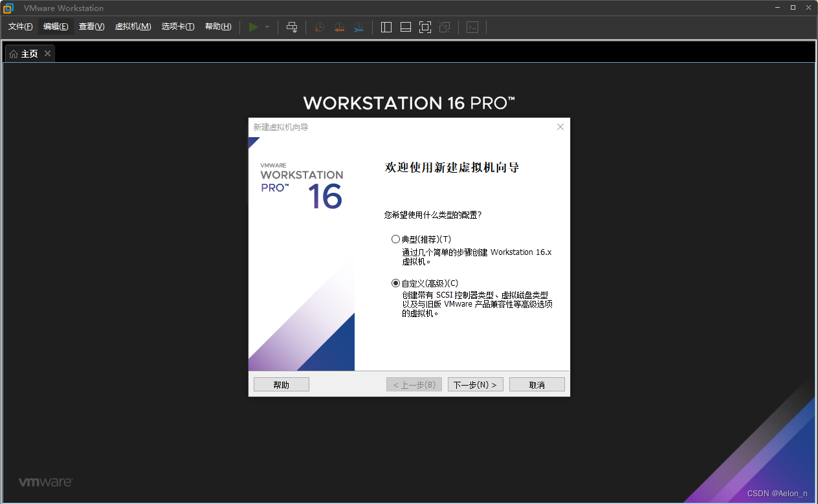The height and width of the screenshot is (504, 818).
Task: Click the Send Ctrl+Alt+Del toolbar icon
Action: click(x=292, y=27)
